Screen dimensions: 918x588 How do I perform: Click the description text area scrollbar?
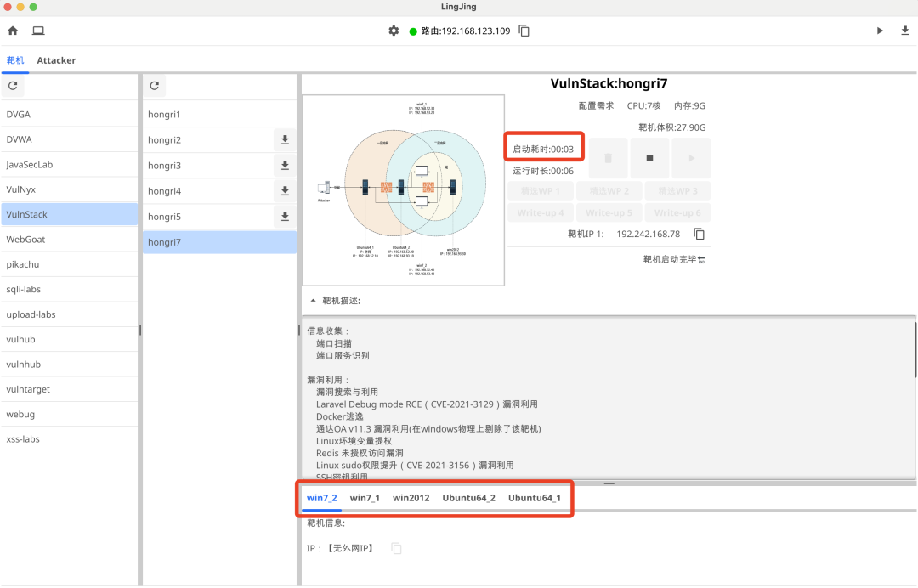[x=915, y=348]
